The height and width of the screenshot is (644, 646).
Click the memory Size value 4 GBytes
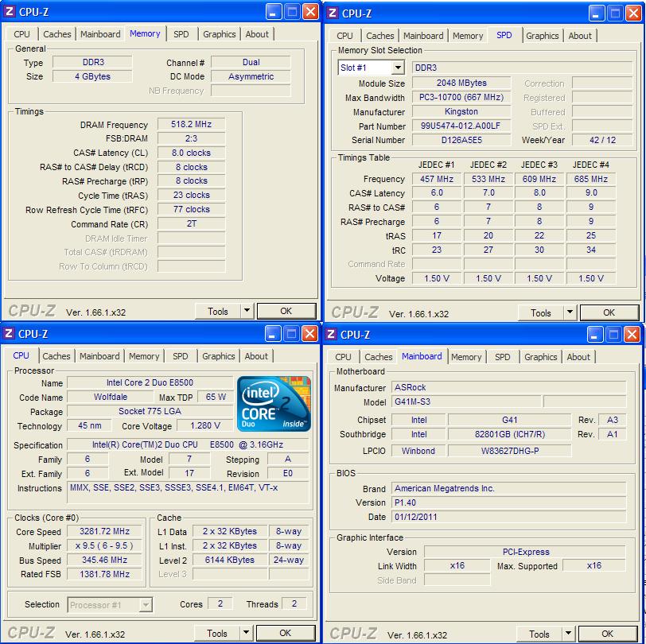click(92, 76)
